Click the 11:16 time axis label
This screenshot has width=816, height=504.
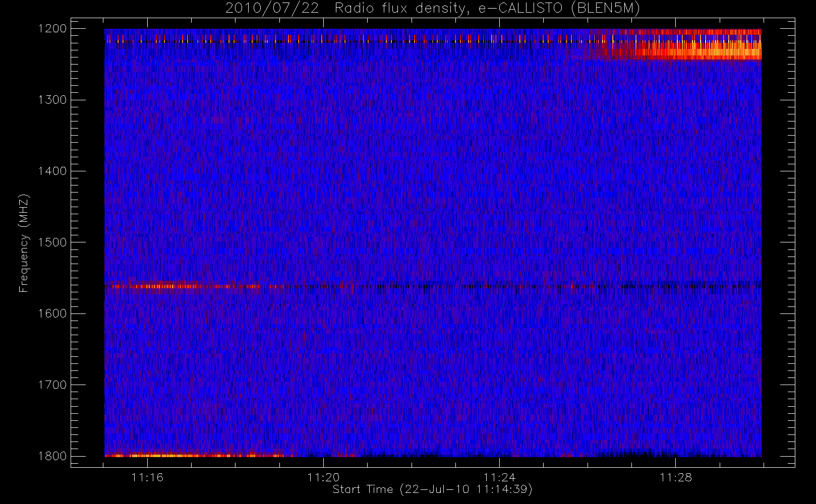click(x=147, y=477)
